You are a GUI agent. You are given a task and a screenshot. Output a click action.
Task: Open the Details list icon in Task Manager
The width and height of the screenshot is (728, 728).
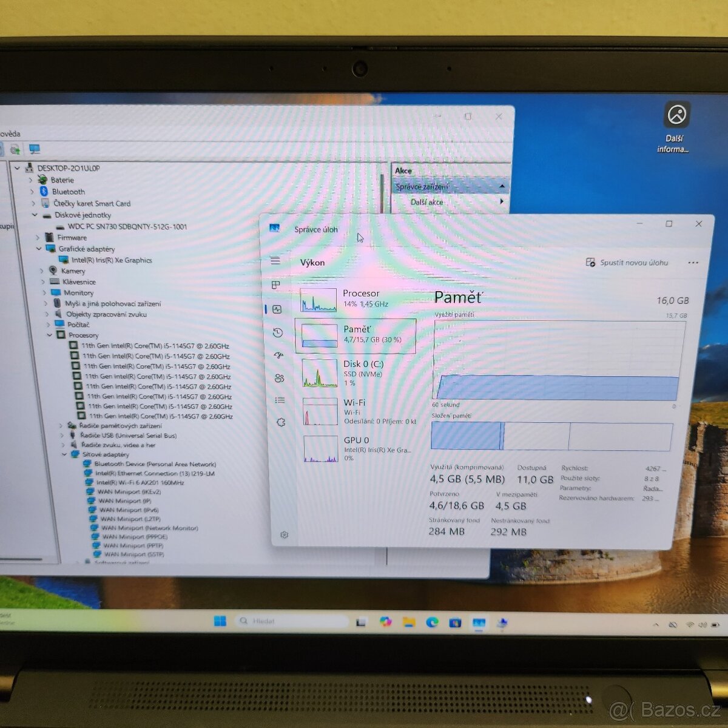point(280,400)
